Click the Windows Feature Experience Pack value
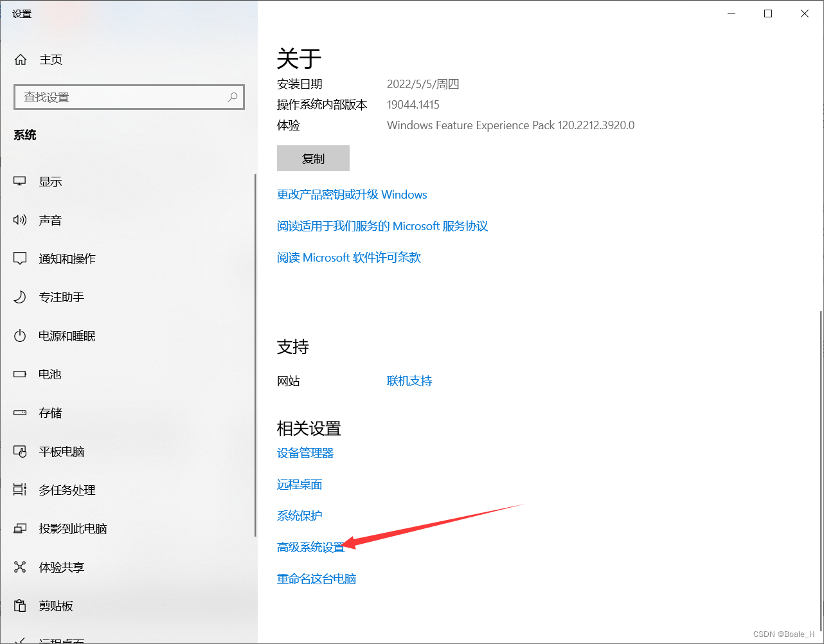This screenshot has width=824, height=644. click(510, 125)
